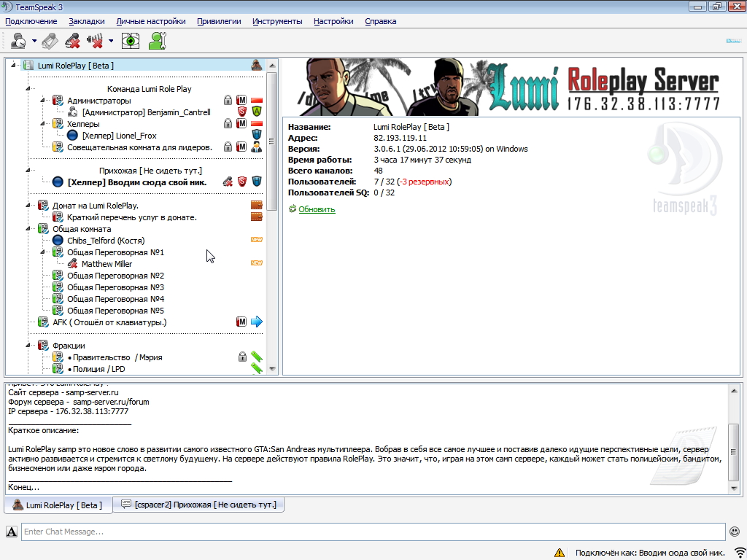Open the Привилегии menu

click(x=219, y=21)
